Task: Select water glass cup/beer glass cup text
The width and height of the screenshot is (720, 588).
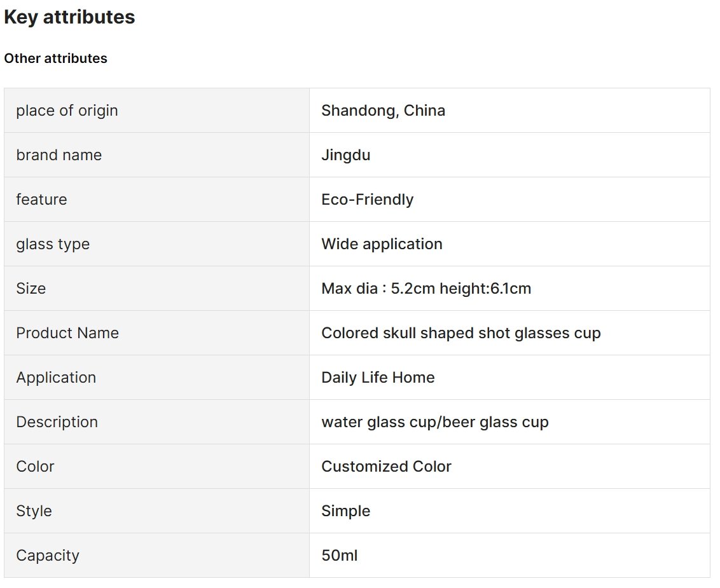Action: [x=435, y=422]
